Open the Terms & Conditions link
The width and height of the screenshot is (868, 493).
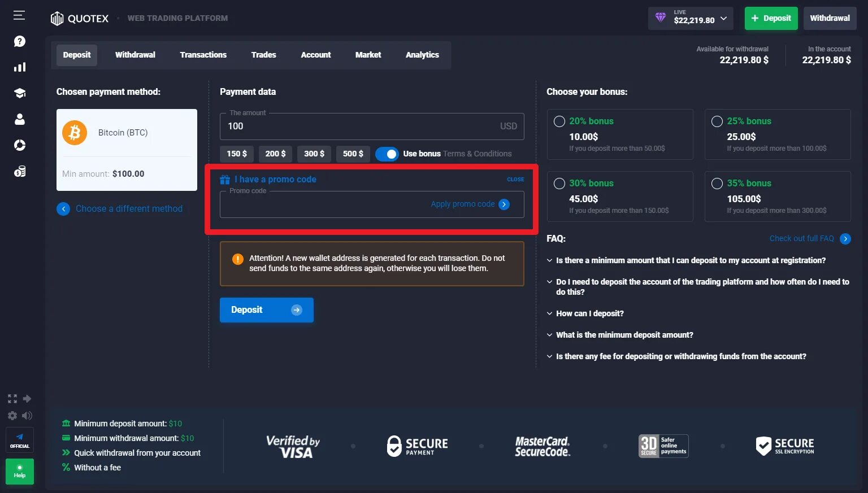click(x=478, y=154)
